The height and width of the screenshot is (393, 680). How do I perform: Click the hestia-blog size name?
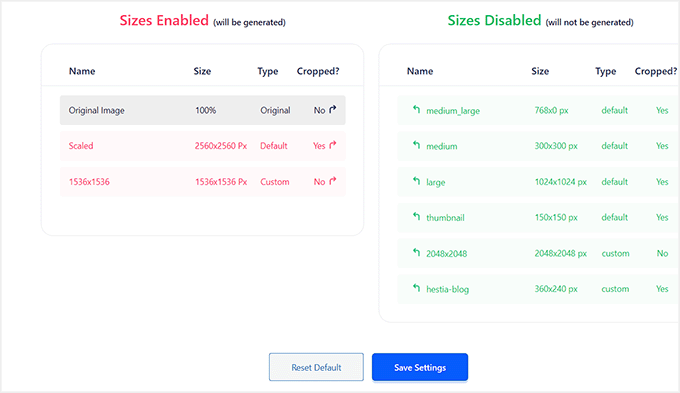pyautogui.click(x=447, y=289)
